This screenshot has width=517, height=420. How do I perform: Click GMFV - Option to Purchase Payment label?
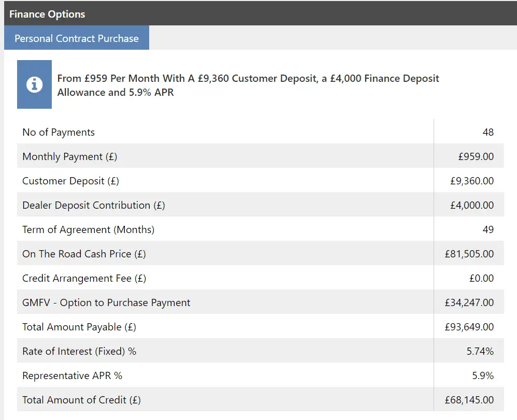(x=106, y=302)
